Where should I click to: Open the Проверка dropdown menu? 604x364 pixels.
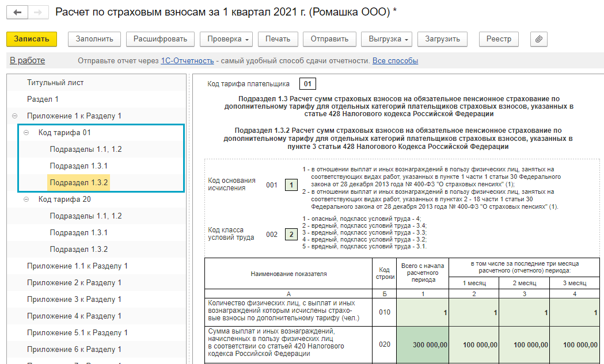coord(226,39)
